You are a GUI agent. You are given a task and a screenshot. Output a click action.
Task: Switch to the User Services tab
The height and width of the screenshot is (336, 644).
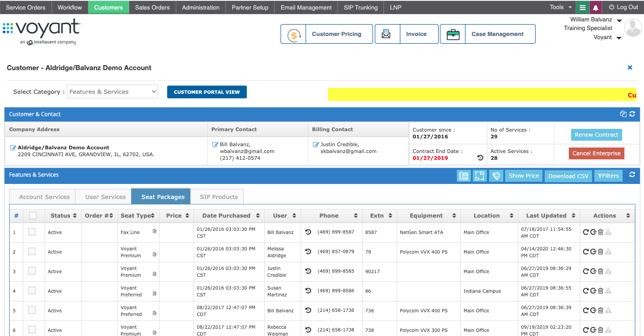tap(105, 197)
